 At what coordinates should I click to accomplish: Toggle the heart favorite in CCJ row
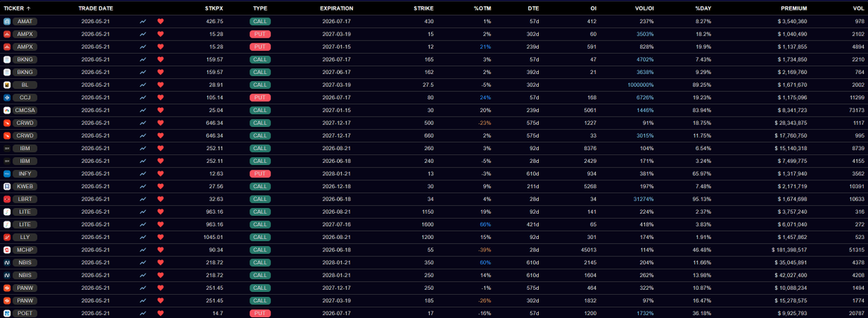click(161, 98)
